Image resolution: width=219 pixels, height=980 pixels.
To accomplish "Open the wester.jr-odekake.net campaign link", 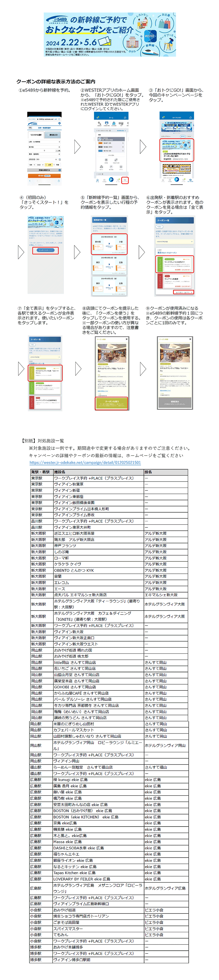I will 85,462.
